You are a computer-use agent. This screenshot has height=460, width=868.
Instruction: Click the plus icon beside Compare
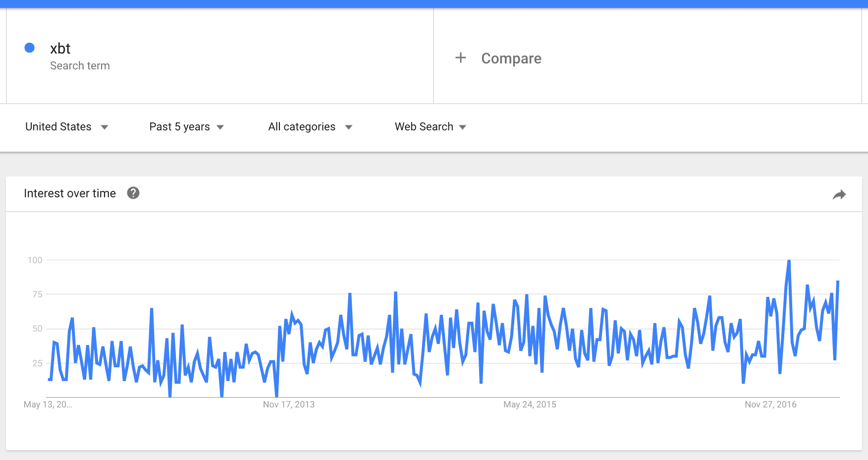(x=461, y=58)
